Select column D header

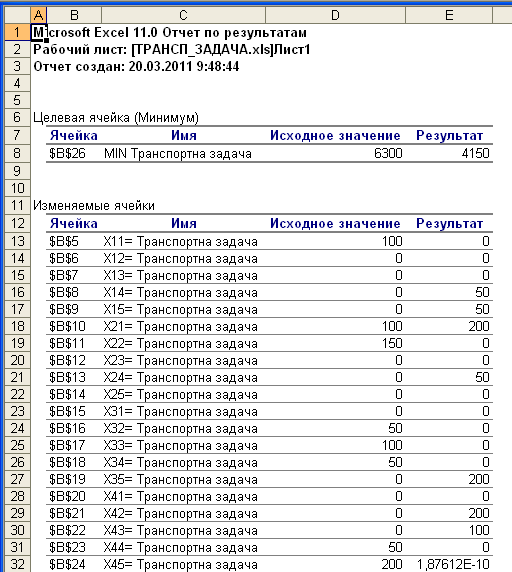(335, 15)
